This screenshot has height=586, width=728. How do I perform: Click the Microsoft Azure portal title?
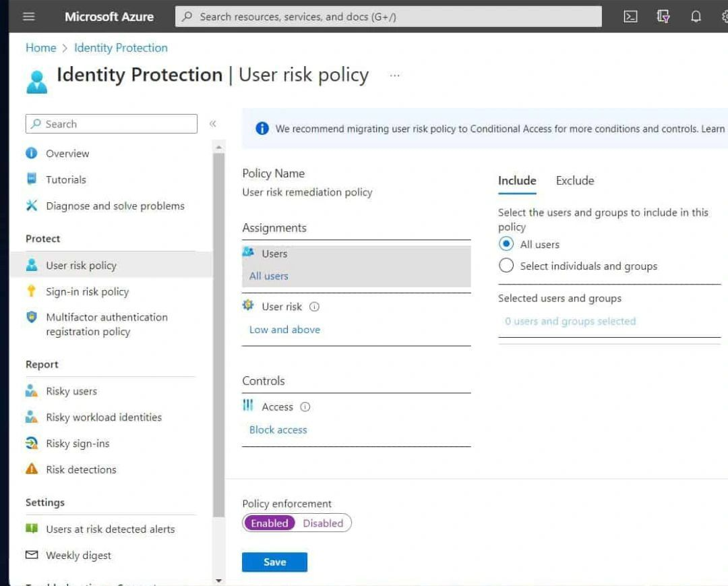109,17
